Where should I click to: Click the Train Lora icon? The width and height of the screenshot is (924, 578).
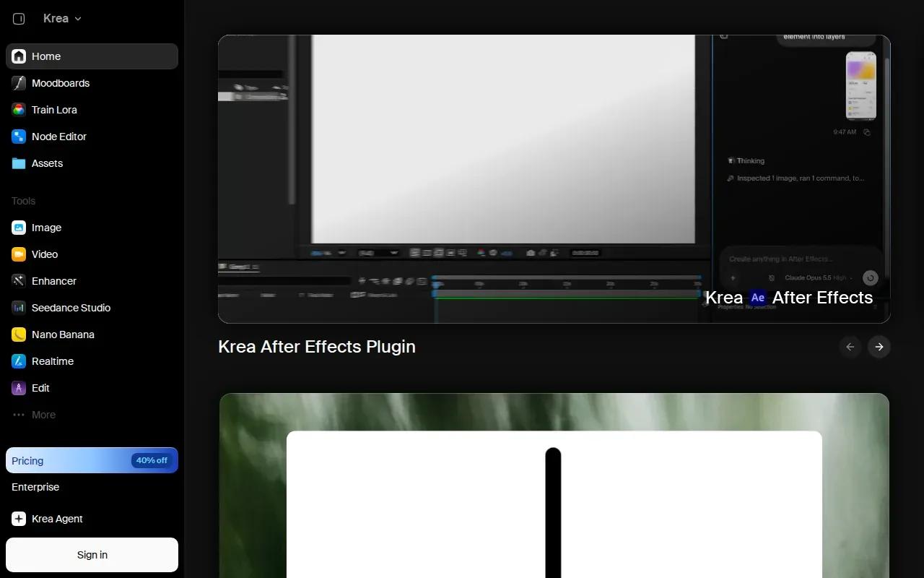coord(19,110)
